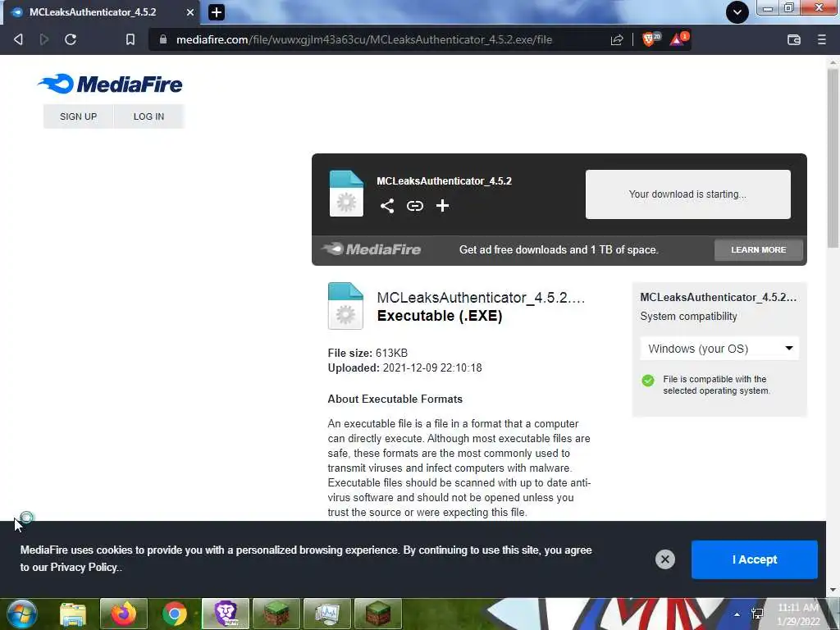Viewport: 840px width, 630px height.
Task: Click the grey MediaFire logo in the promo bar
Action: point(372,249)
